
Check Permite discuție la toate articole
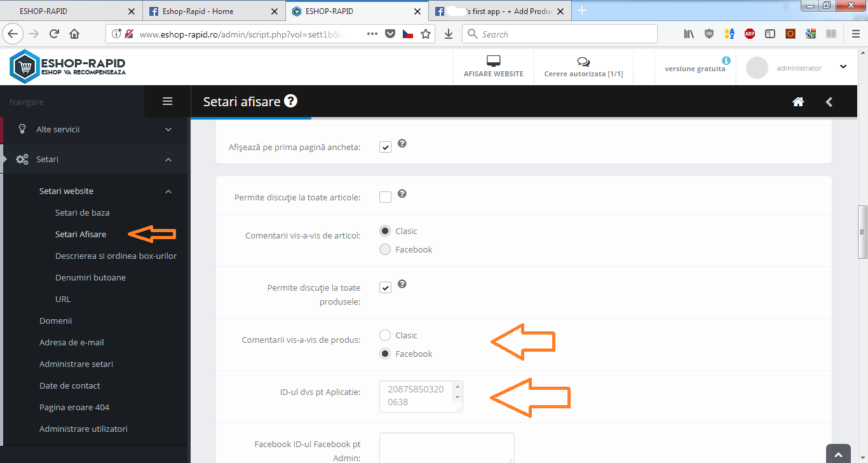tap(385, 197)
